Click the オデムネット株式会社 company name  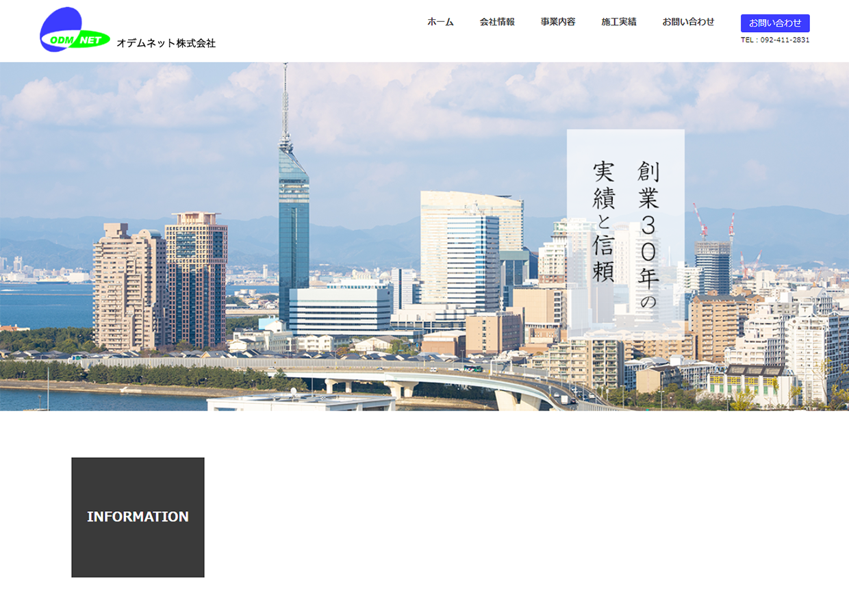point(166,43)
